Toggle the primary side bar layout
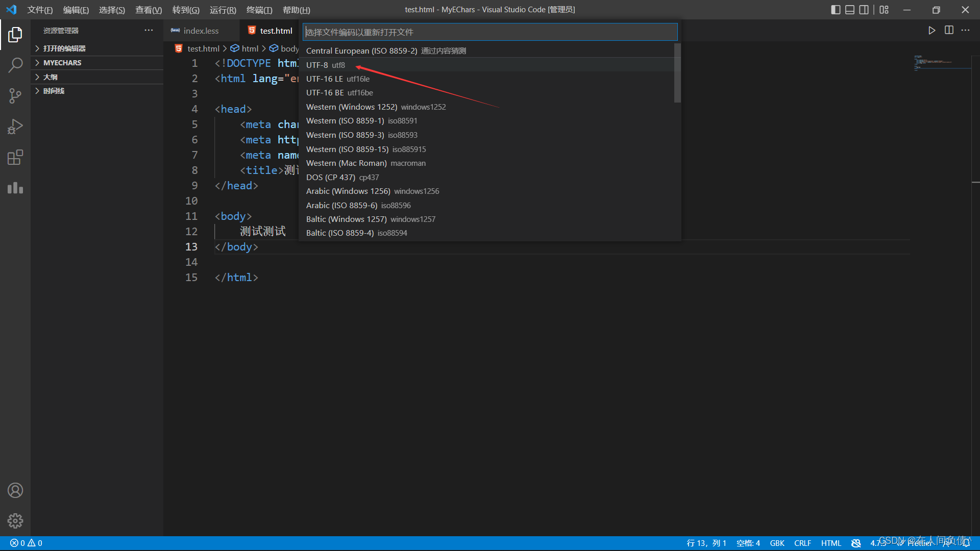 [x=836, y=10]
